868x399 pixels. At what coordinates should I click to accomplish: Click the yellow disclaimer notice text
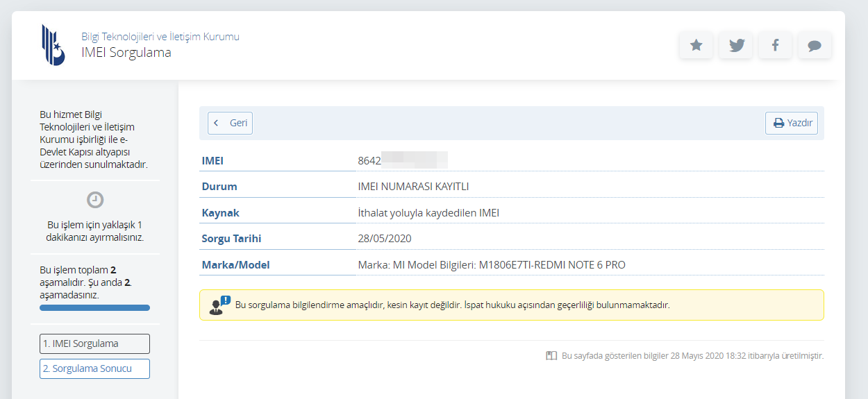(x=453, y=305)
